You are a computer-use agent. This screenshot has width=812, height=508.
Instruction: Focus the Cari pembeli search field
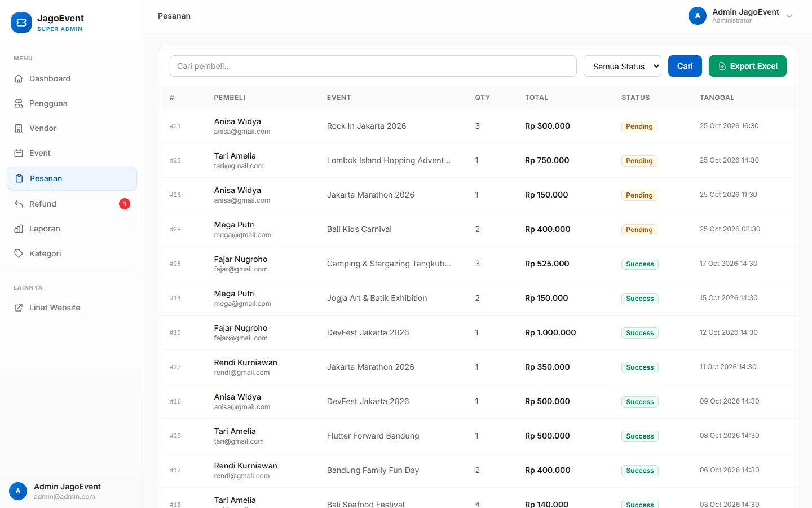tap(373, 66)
